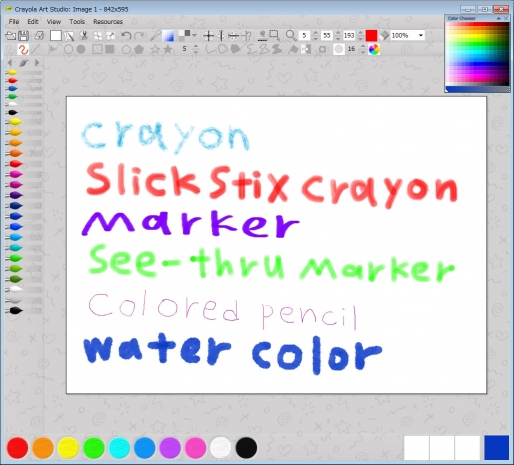
Task: Select the outlined pentagon shape tool
Action: (x=126, y=50)
